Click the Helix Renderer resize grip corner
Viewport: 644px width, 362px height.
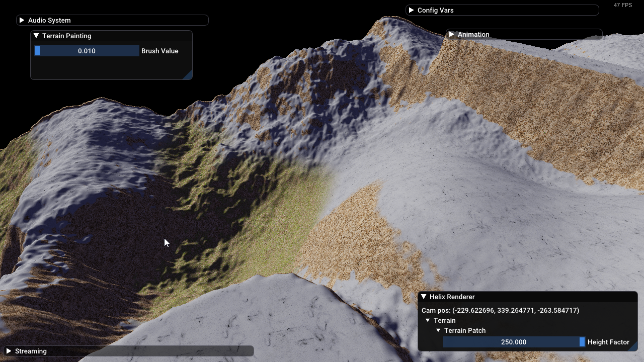[x=633, y=347]
